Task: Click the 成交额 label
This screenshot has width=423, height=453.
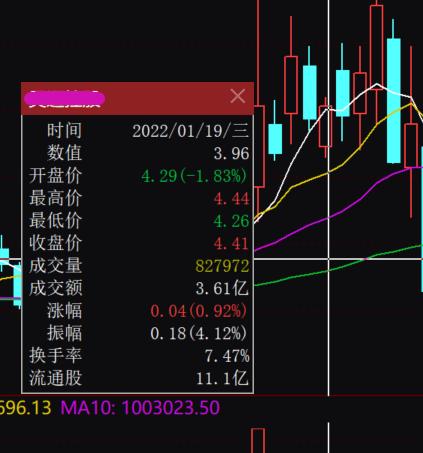Action: click(x=55, y=288)
